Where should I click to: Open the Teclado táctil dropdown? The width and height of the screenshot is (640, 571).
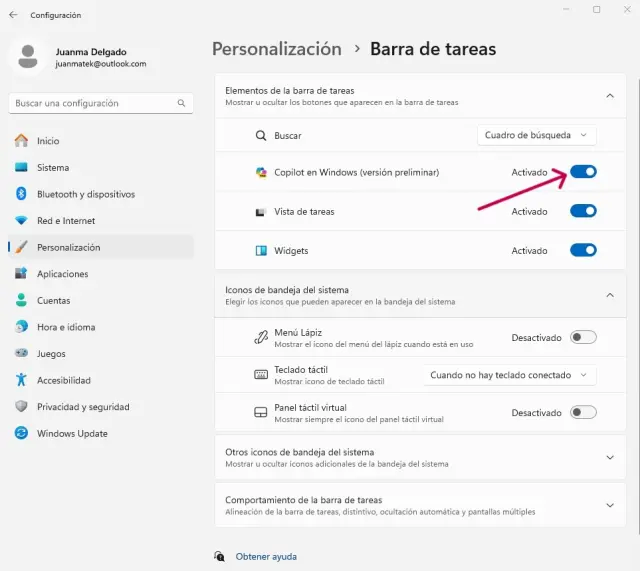click(509, 375)
